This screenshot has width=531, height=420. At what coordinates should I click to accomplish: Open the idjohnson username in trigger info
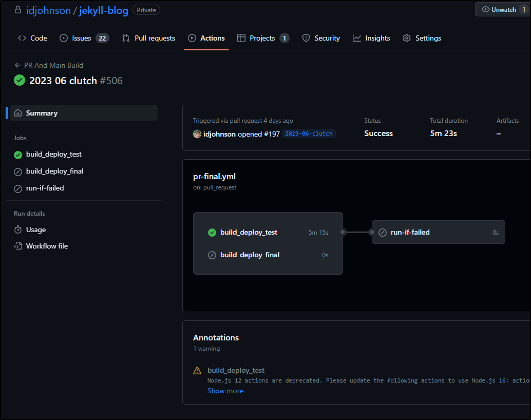point(219,134)
